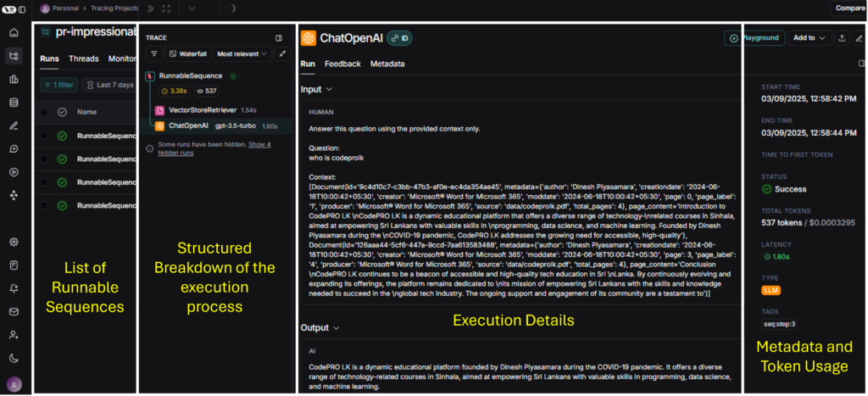Click the 537 token count badge in trace
The height and width of the screenshot is (396, 868).
pyautogui.click(x=207, y=91)
